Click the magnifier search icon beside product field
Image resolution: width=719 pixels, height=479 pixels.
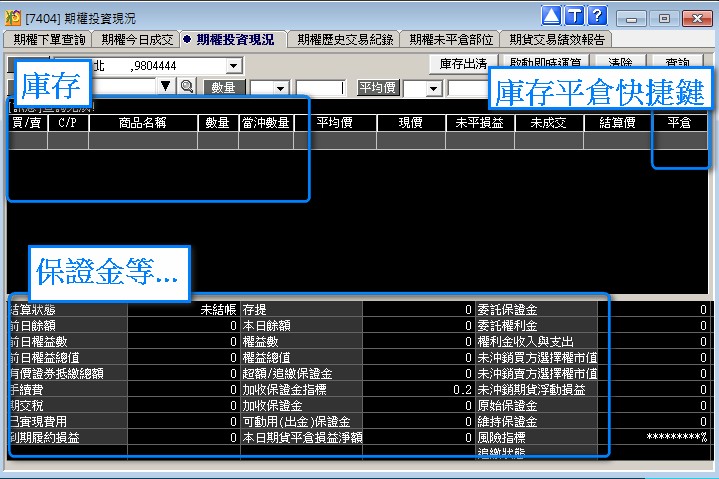tap(187, 86)
